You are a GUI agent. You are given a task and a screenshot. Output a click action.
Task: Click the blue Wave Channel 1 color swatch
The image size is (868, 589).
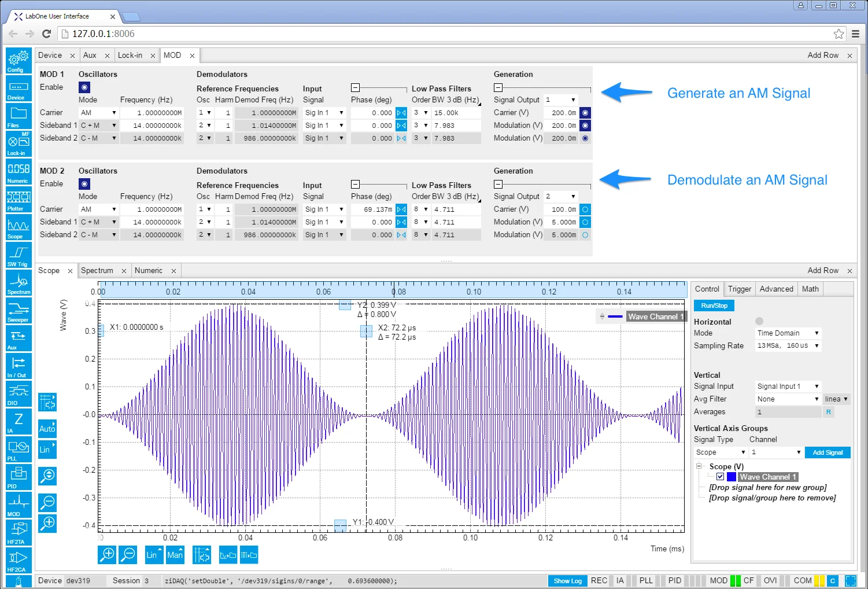click(732, 477)
